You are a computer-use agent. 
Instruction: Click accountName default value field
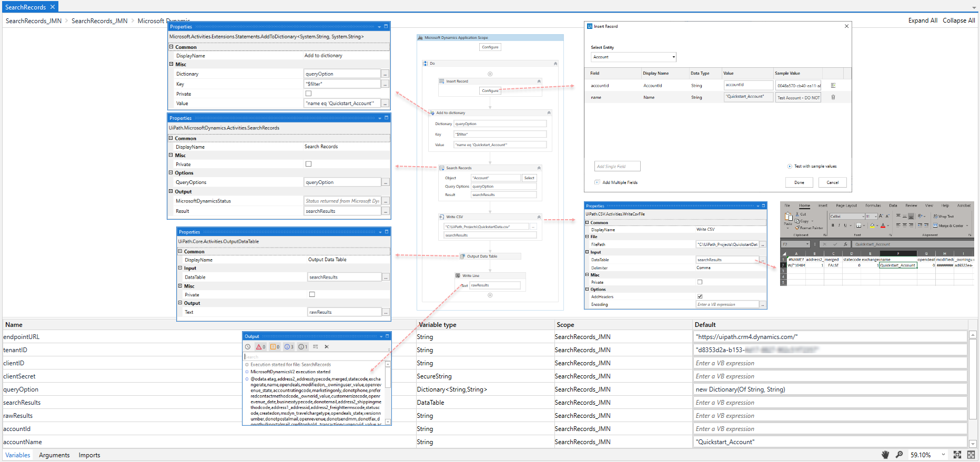tap(830, 442)
